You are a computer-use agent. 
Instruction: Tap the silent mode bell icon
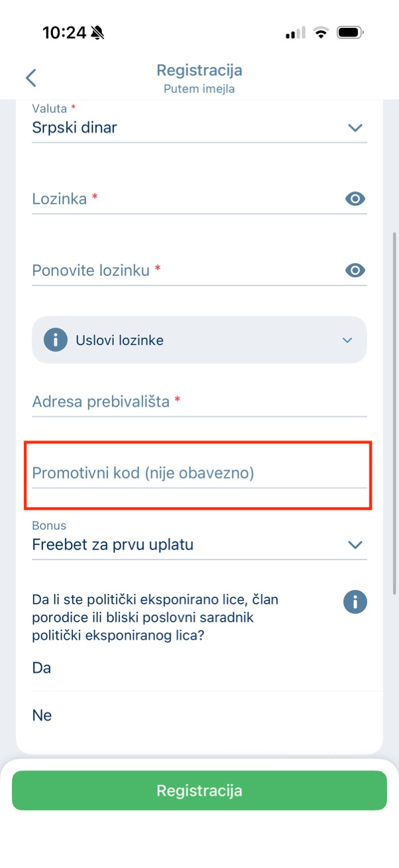pos(98,33)
